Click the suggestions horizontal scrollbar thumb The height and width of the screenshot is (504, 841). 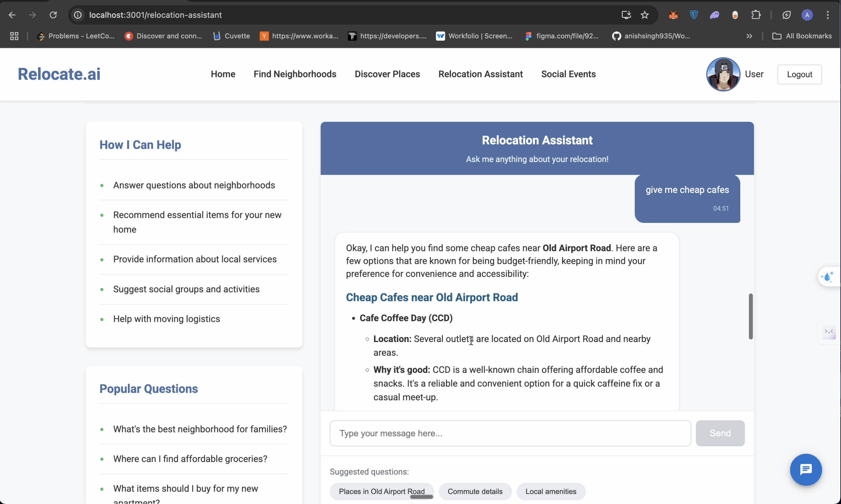[421, 497]
